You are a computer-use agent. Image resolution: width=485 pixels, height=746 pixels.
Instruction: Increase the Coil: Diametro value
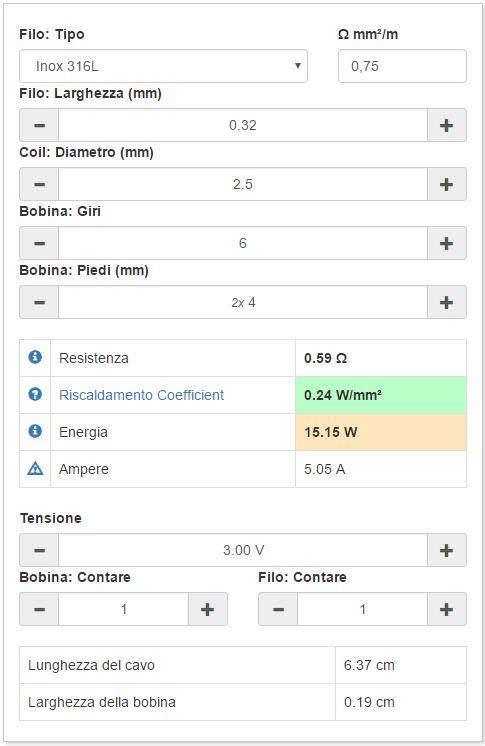coord(446,184)
